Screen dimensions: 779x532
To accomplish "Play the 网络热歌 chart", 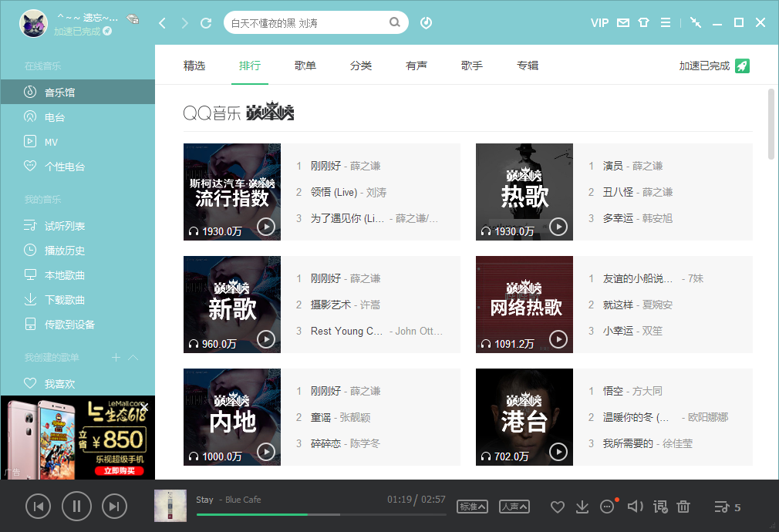I will [x=558, y=339].
